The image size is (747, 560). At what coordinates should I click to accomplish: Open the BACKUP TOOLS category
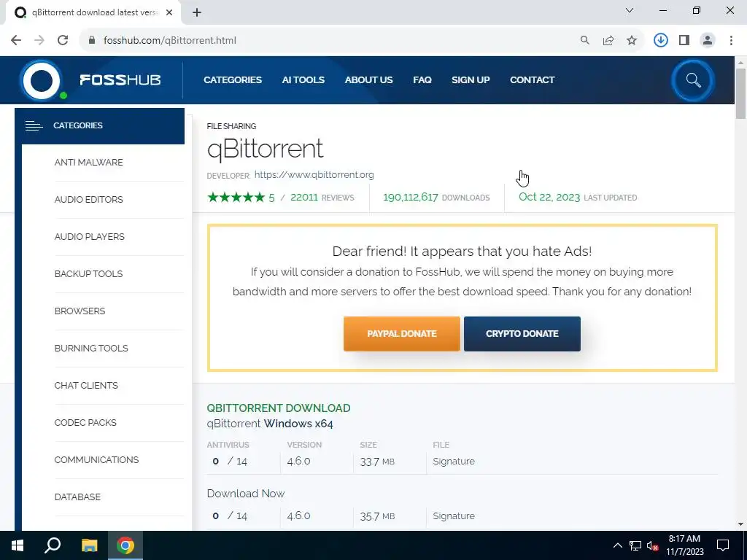88,274
